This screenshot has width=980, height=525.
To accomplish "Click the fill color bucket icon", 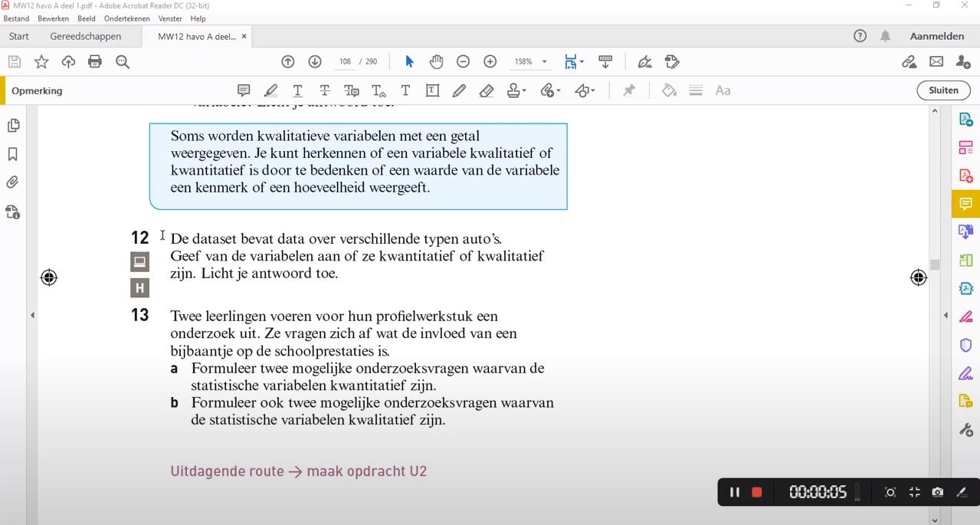I will tap(669, 90).
